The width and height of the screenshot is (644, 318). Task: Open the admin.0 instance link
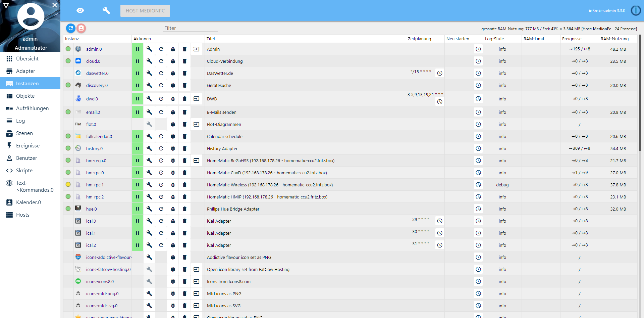94,49
